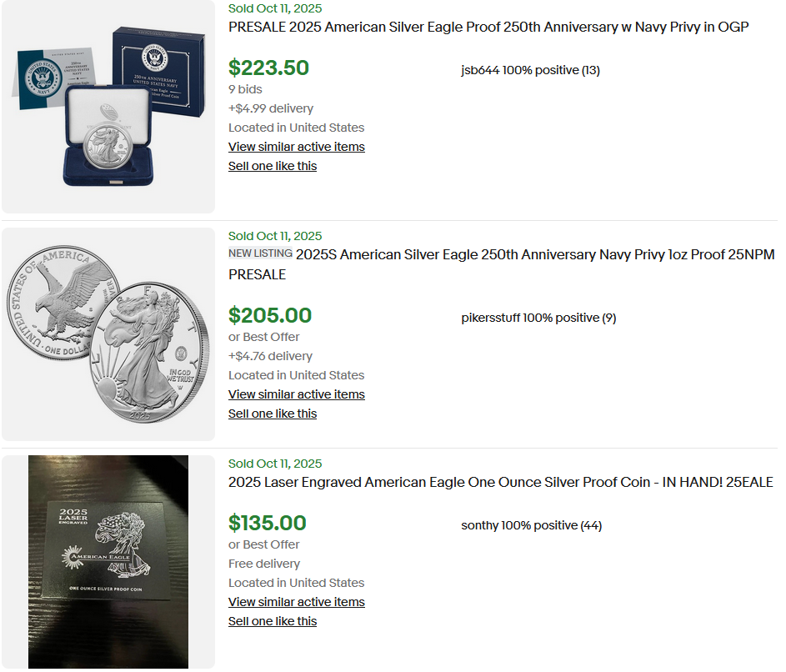Click 'Sell one like this' under the $135.00 listing
This screenshot has width=786, height=672.
click(x=273, y=621)
